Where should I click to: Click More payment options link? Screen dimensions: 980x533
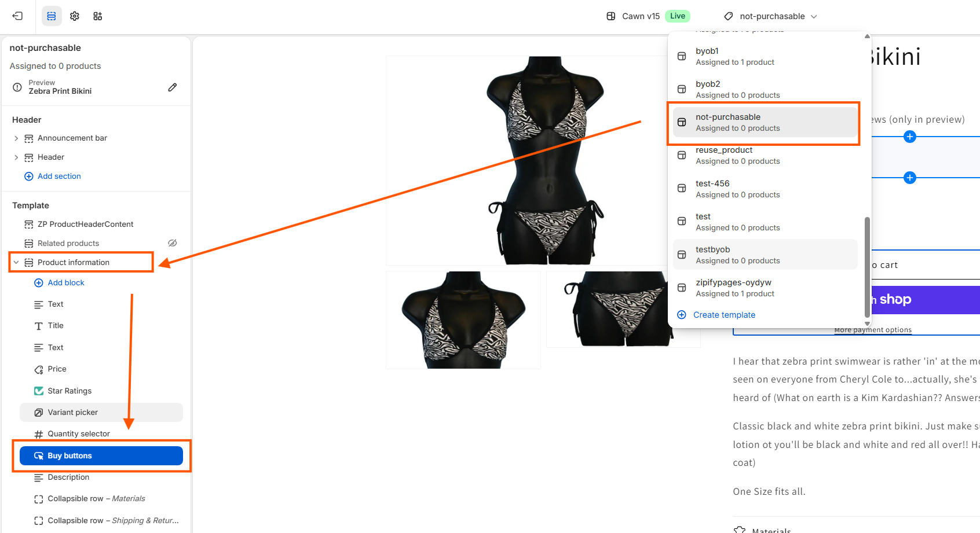(x=873, y=330)
